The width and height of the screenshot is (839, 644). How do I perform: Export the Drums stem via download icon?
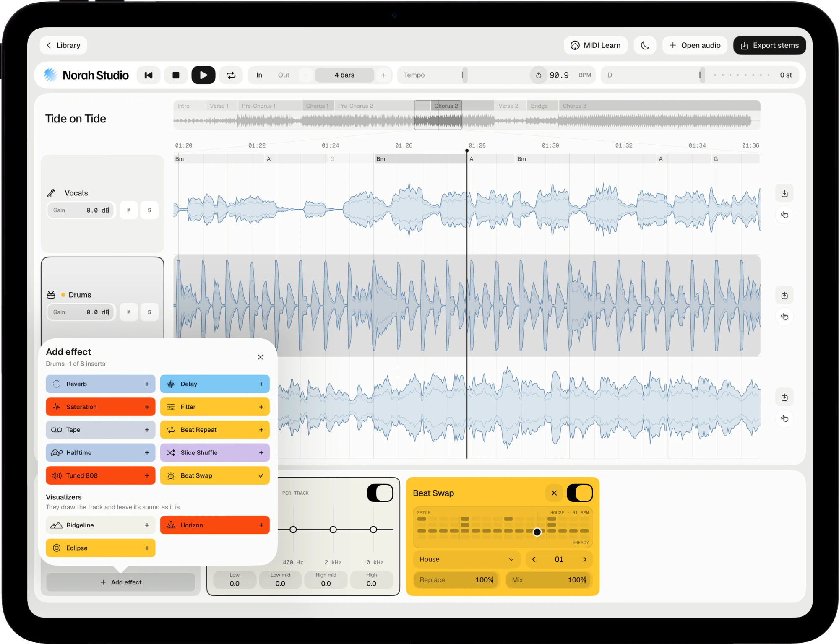click(784, 296)
